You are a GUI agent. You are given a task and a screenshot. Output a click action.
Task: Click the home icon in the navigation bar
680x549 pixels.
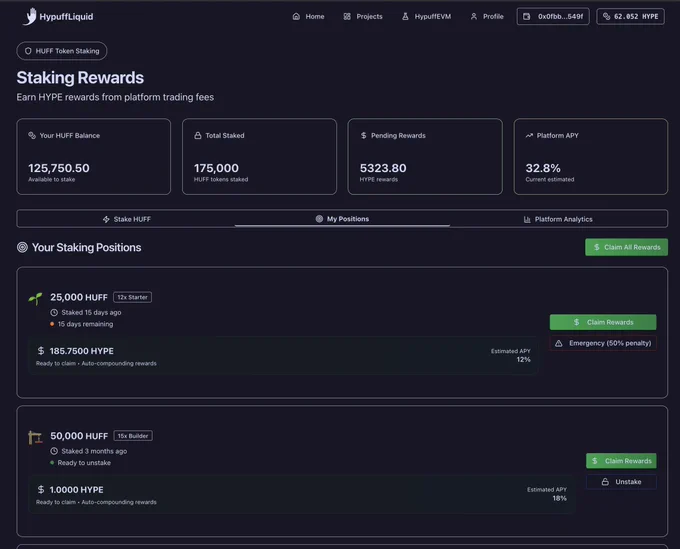coord(296,16)
